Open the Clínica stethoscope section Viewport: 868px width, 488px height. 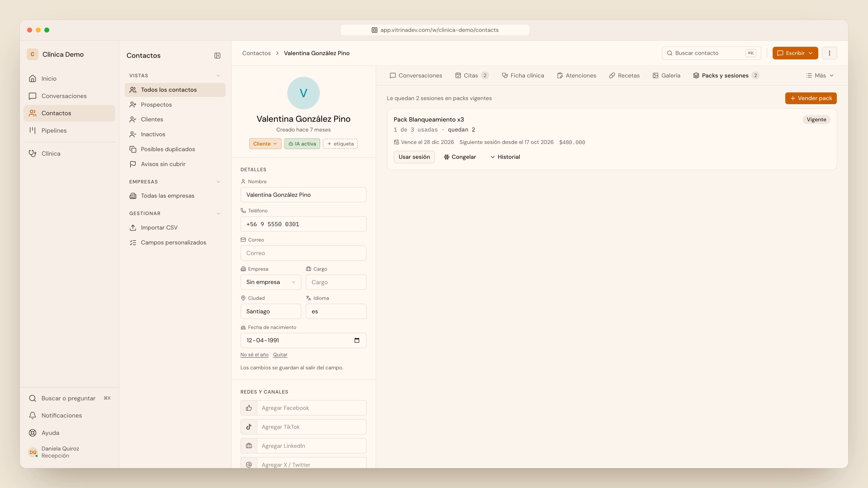69,154
